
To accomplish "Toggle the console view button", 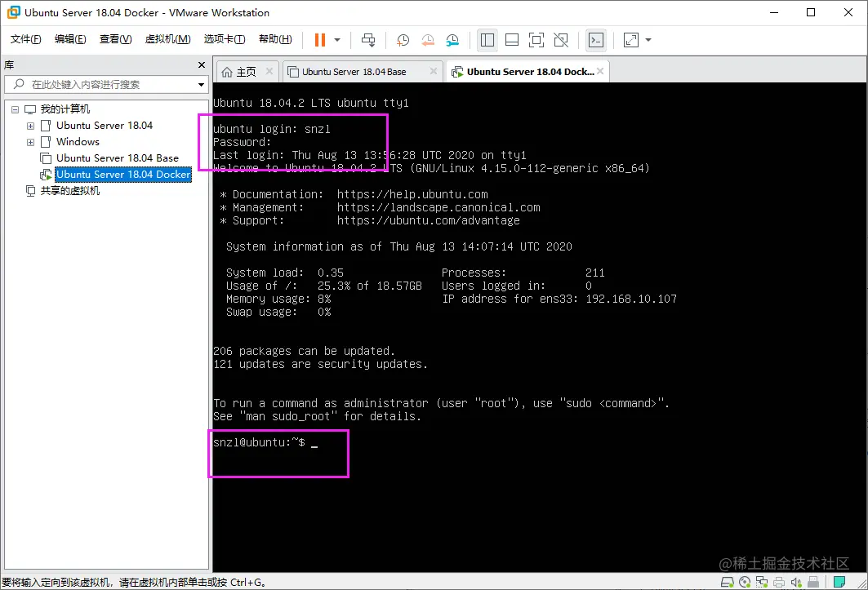I will point(596,40).
